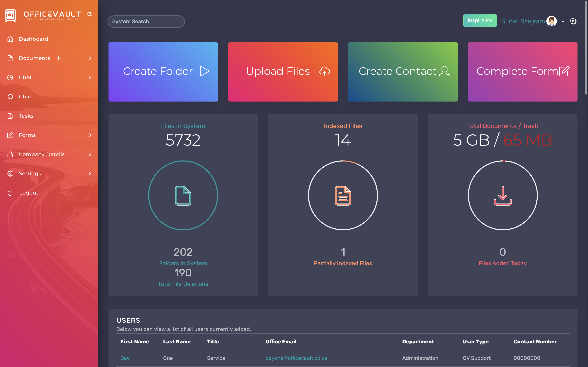Click the dayone@officevault.co.za email link
This screenshot has height=367, width=588.
coord(296,358)
